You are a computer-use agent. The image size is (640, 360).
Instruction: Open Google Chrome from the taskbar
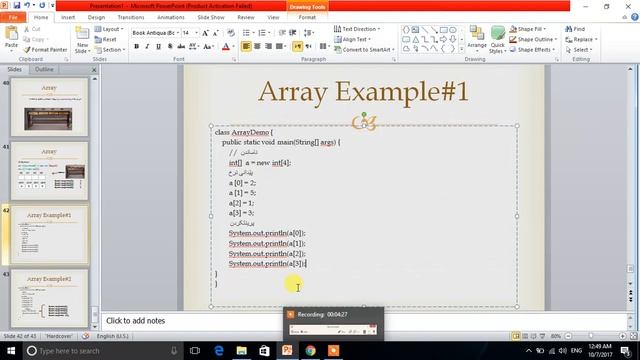point(311,351)
